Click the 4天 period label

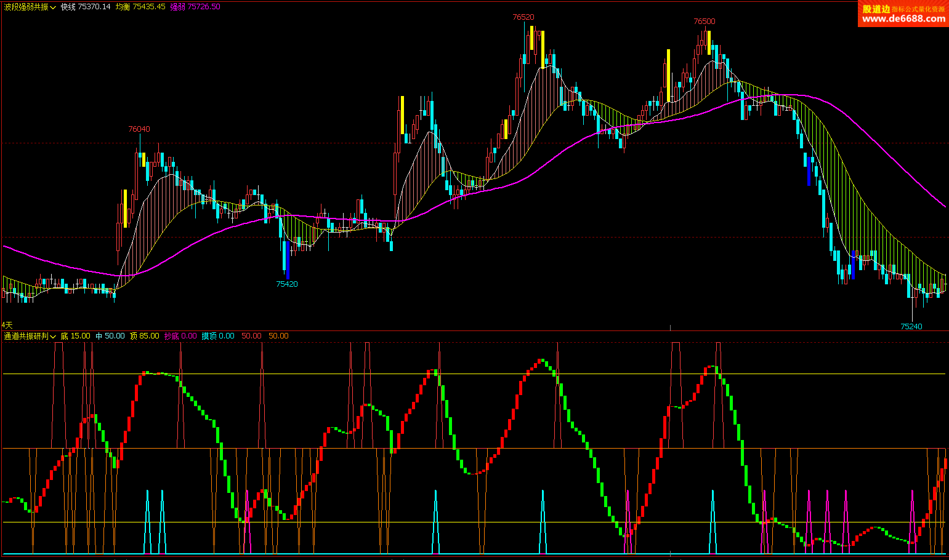(x=7, y=325)
